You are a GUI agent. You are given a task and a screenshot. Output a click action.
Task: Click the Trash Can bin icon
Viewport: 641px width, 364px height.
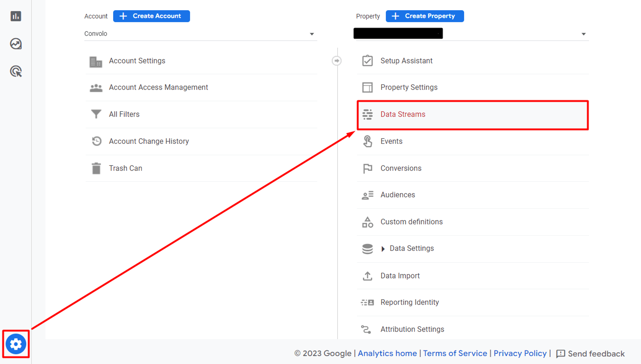(96, 168)
